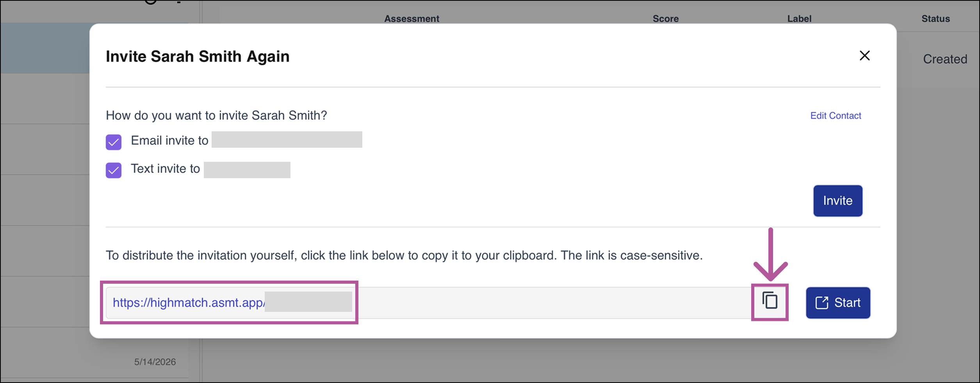Screen dimensions: 980x383
Task: Select the Score column header
Action: point(666,19)
